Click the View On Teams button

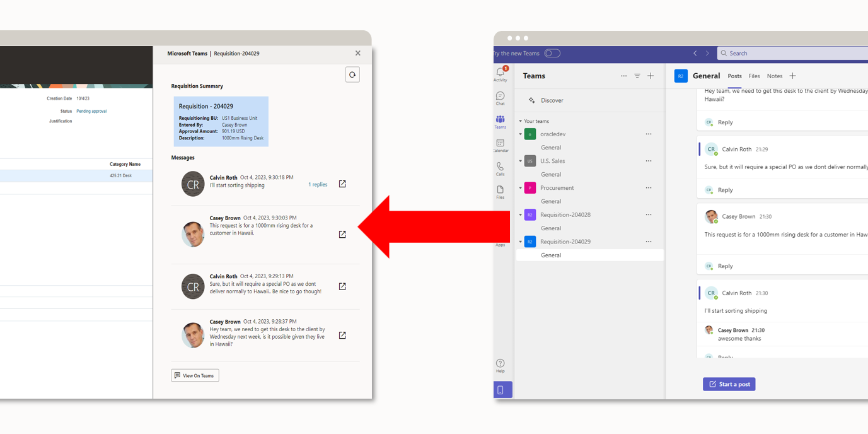click(x=195, y=375)
